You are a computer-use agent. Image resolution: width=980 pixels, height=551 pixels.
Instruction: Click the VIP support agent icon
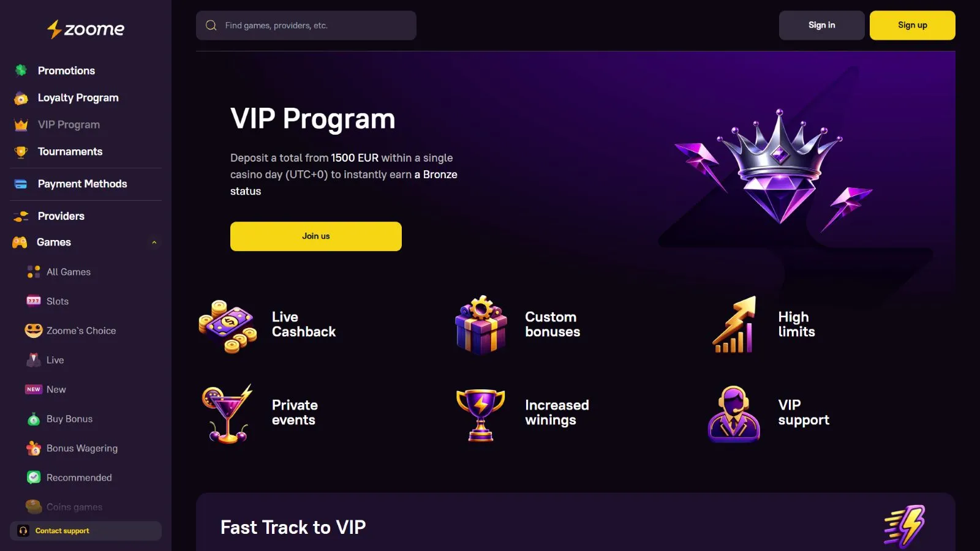733,414
